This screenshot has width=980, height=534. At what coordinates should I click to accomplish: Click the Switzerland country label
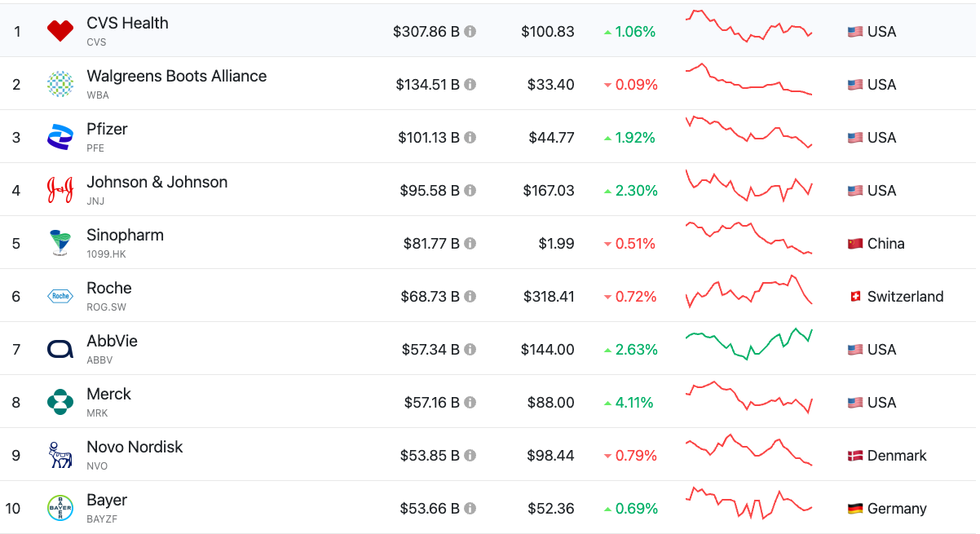pos(906,297)
